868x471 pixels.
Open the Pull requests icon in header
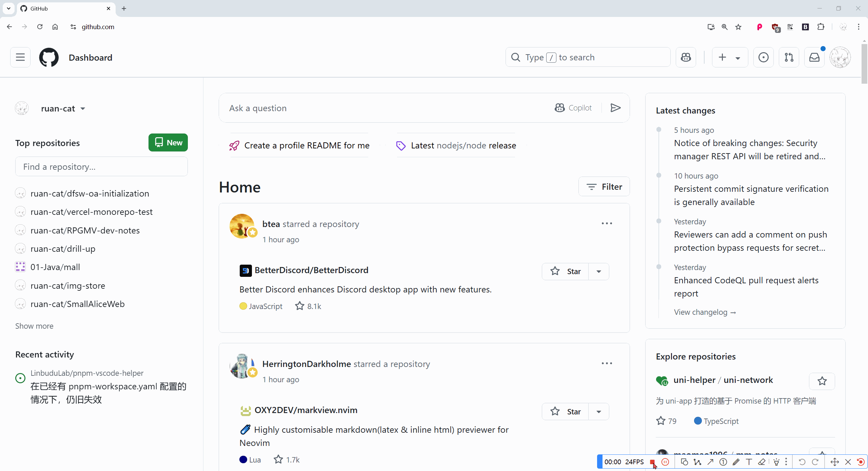789,57
